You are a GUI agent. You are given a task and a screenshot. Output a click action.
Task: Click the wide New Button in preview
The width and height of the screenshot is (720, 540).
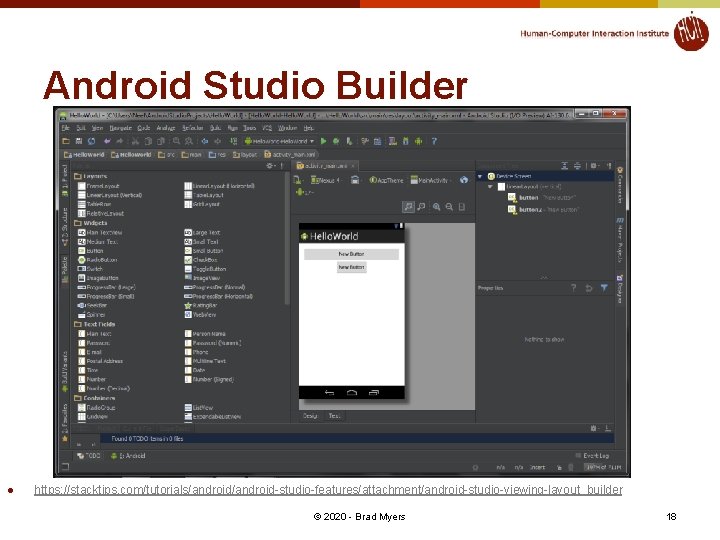[x=351, y=254]
